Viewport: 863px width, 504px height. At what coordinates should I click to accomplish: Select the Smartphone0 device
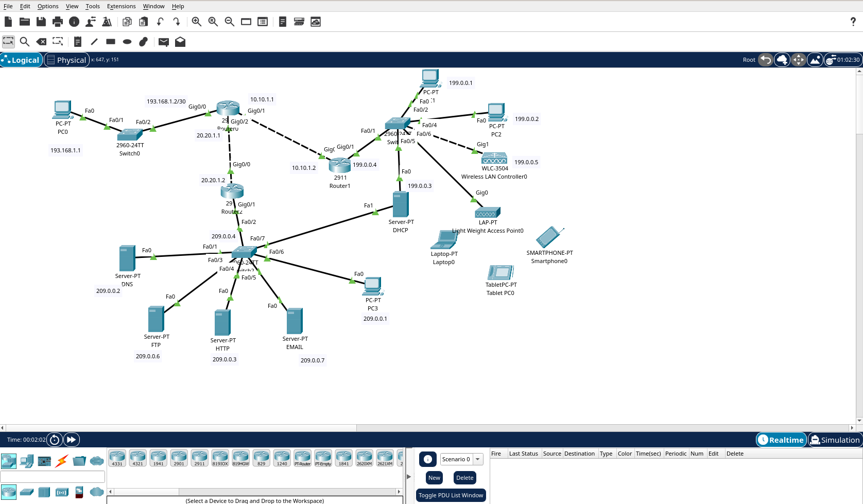pyautogui.click(x=549, y=237)
